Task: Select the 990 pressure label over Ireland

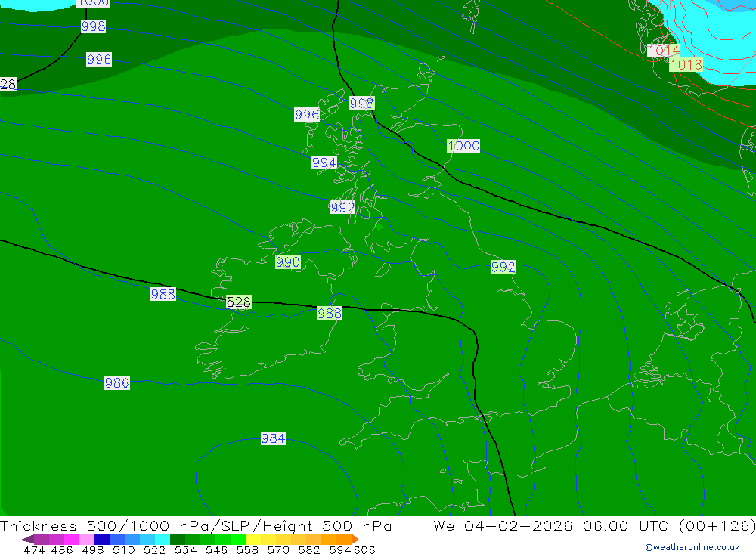Action: click(x=288, y=262)
